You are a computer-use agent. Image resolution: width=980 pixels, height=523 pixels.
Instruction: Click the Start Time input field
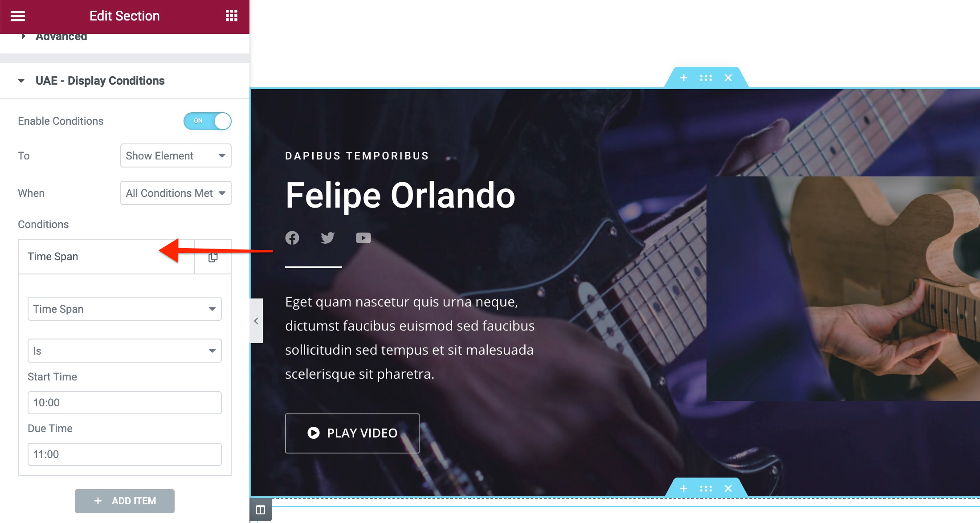tap(124, 402)
